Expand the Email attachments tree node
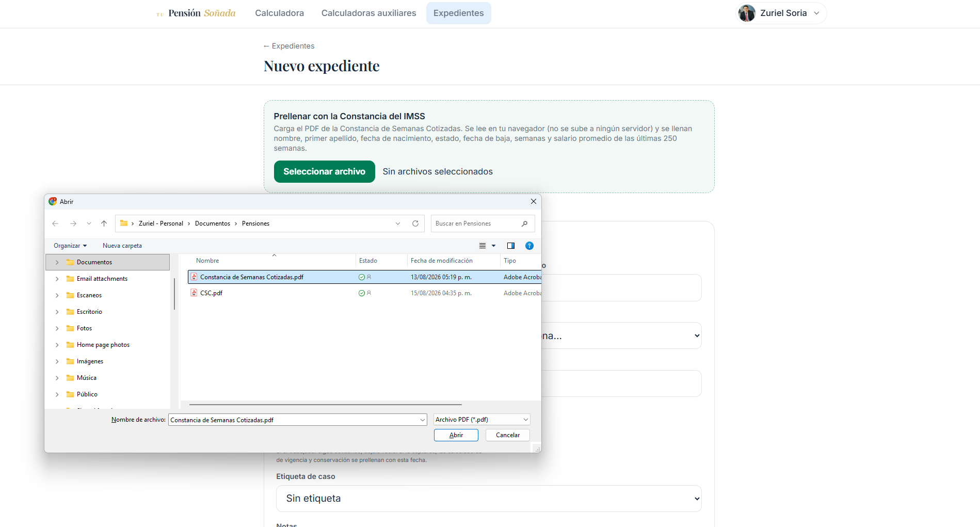980x527 pixels. click(57, 279)
